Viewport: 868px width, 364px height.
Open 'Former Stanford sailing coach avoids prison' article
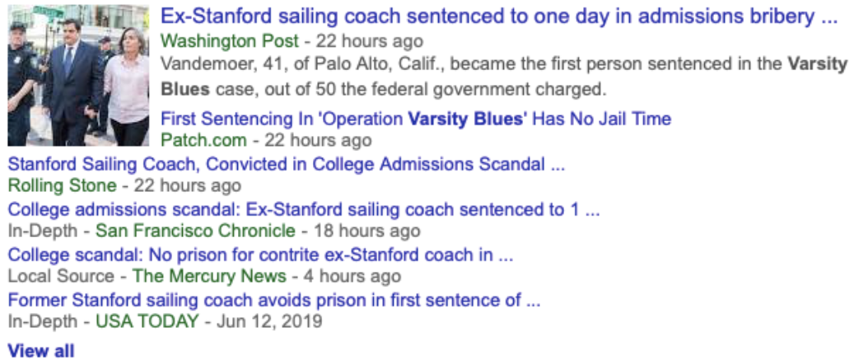tap(273, 300)
